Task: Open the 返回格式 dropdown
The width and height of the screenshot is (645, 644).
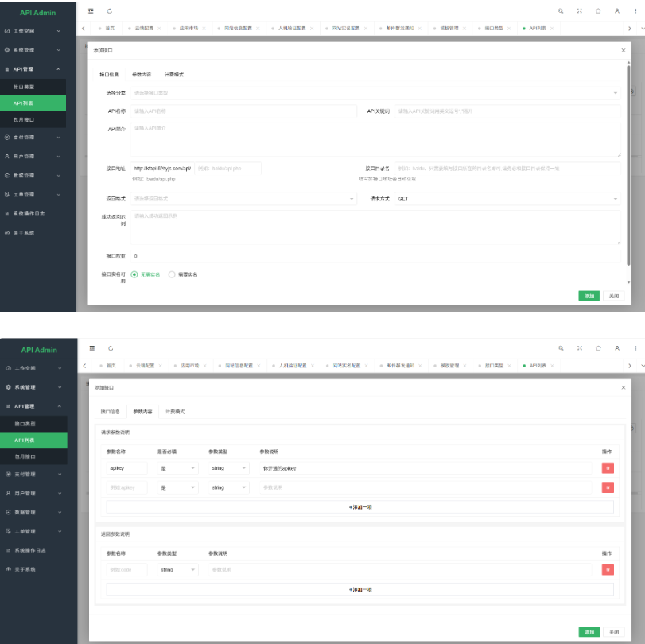Action: click(x=243, y=199)
